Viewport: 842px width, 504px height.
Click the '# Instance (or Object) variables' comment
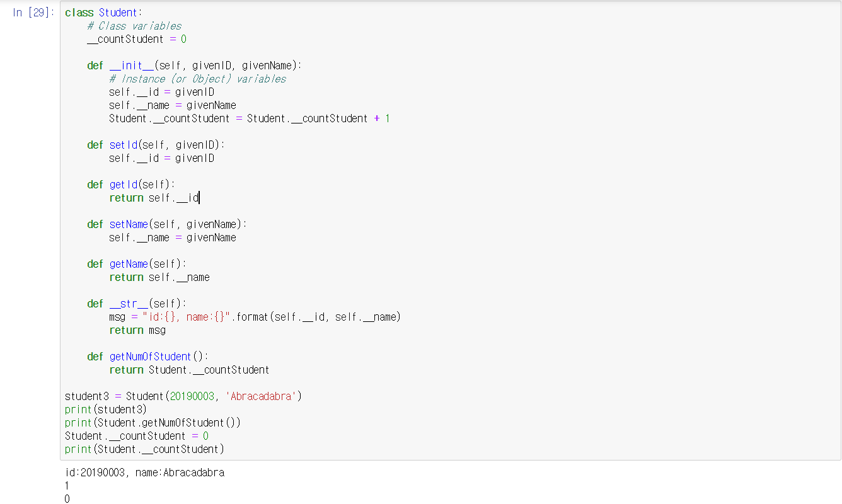197,79
